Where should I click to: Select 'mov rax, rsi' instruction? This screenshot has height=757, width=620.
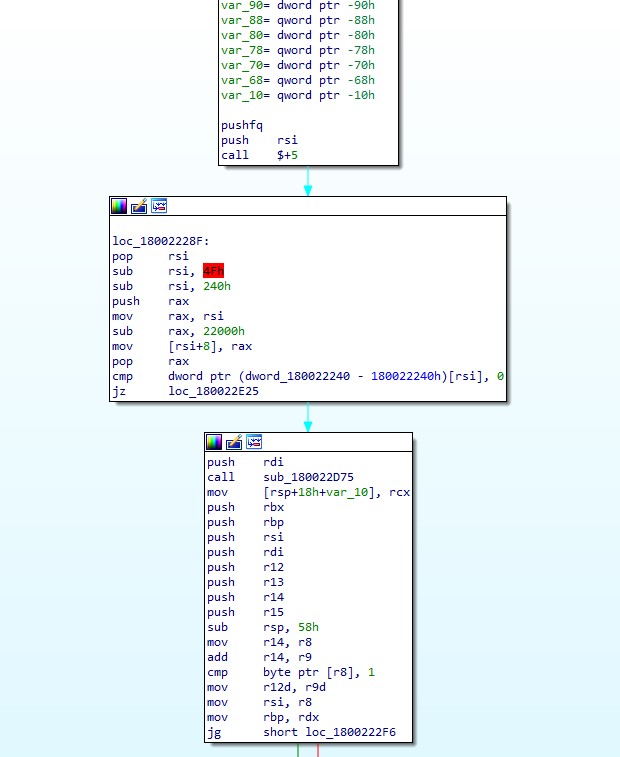(x=168, y=316)
